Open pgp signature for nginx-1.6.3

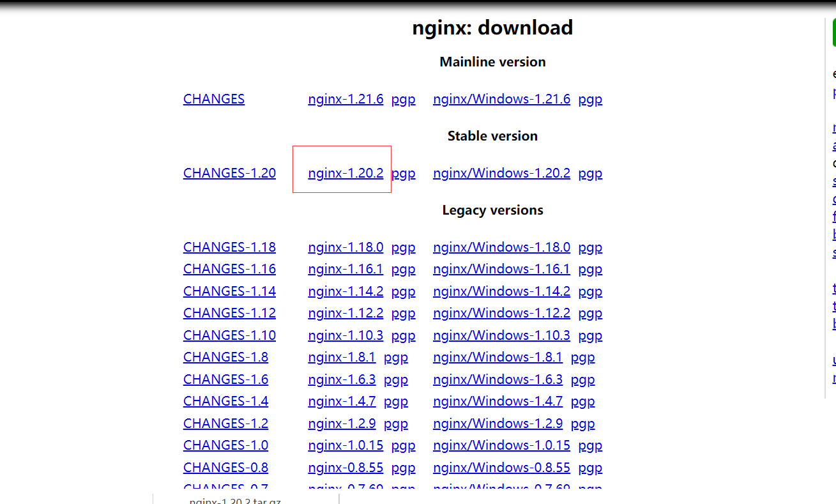[395, 379]
